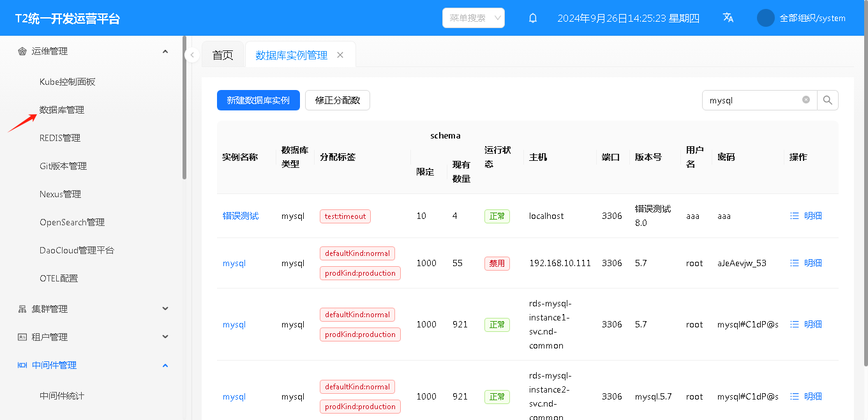
Task: Open mysql instance on rds-mysql-instance2 host
Action: click(234, 396)
